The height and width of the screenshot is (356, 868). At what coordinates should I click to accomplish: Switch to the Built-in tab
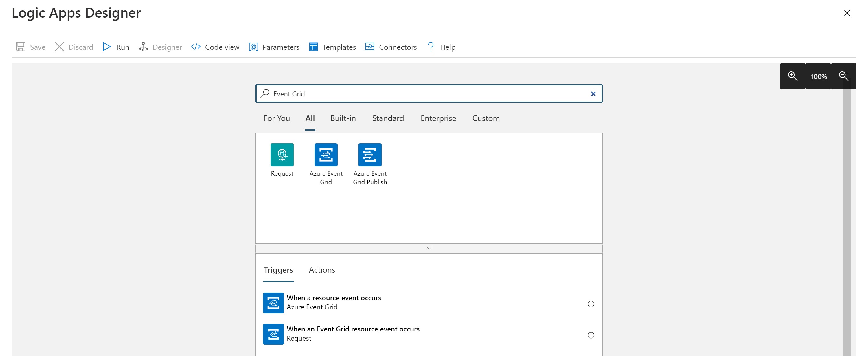pyautogui.click(x=343, y=118)
